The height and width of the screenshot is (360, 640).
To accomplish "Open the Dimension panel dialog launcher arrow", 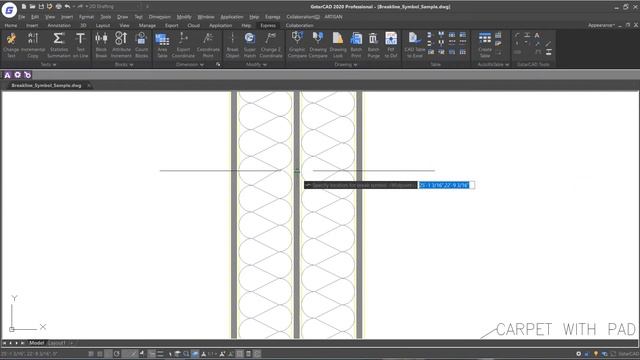I will tap(218, 64).
